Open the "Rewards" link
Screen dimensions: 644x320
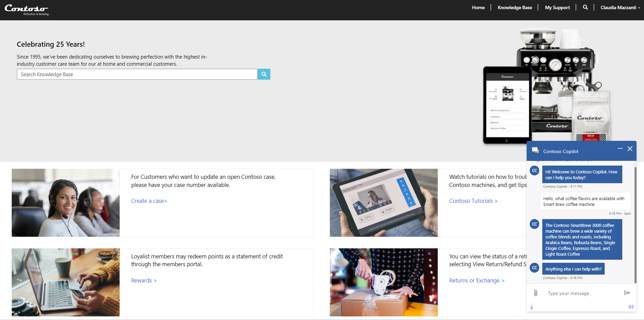[143, 280]
